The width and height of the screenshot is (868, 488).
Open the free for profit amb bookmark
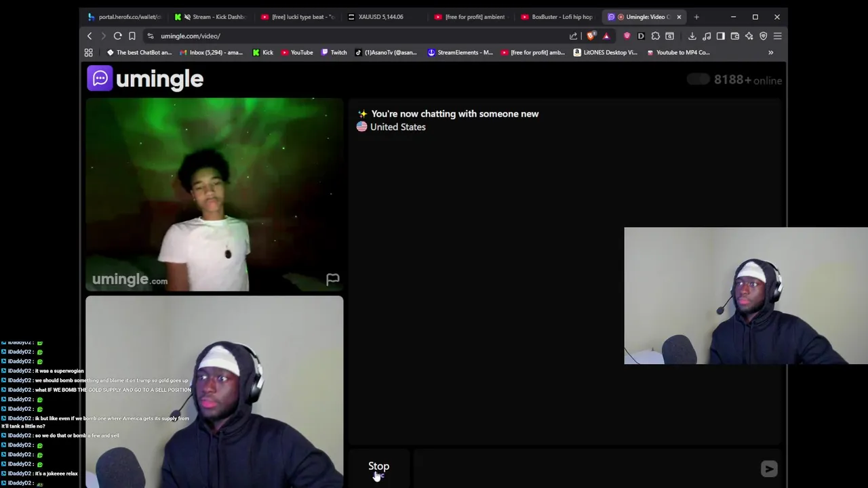point(532,52)
